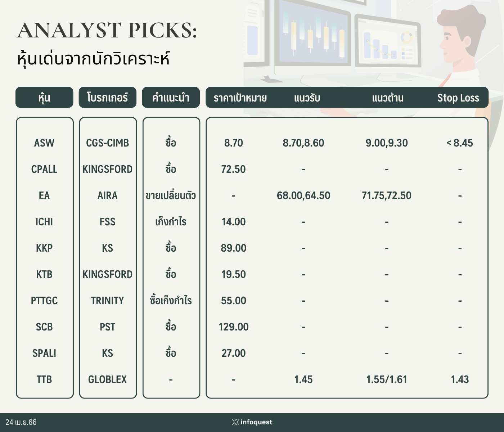Select the SPALI ticker

[x=44, y=353]
